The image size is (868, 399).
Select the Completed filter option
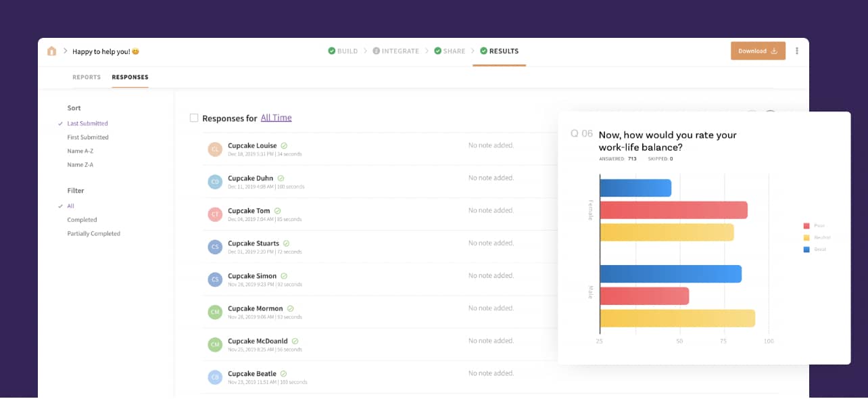pyautogui.click(x=82, y=220)
